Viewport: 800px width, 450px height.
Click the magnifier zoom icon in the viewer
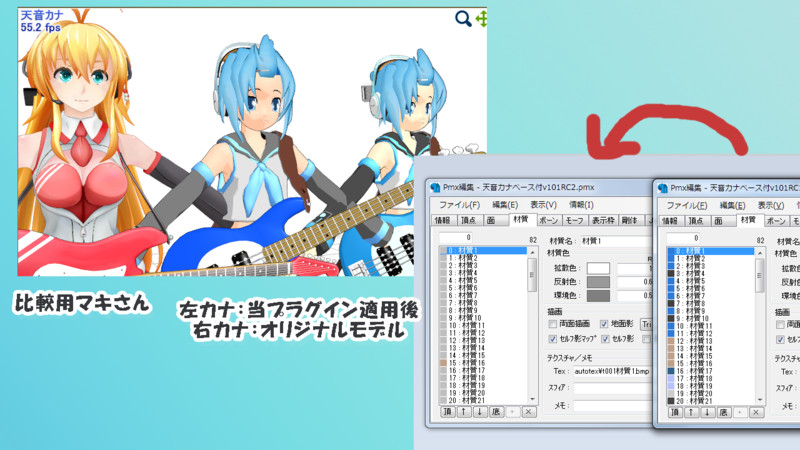coord(463,19)
